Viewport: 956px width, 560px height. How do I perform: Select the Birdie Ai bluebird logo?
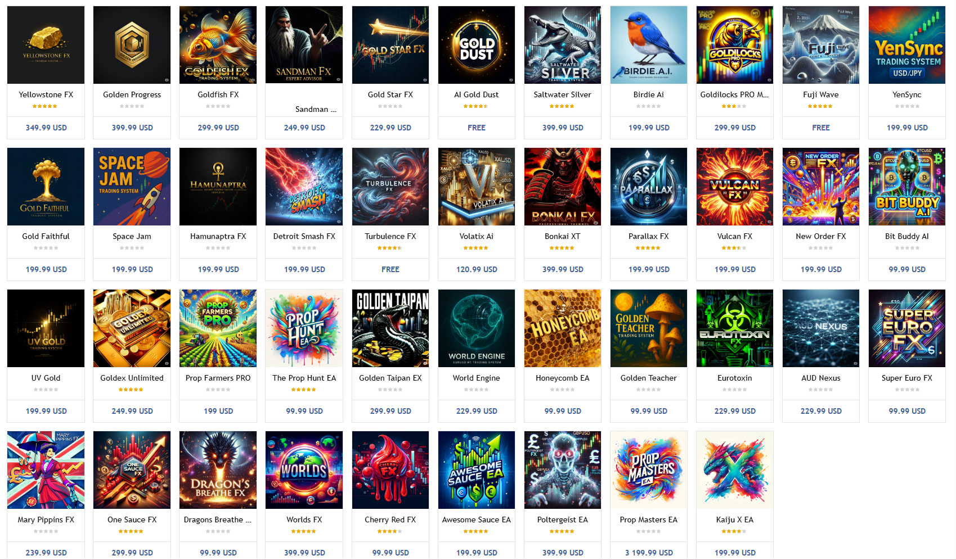[x=649, y=45]
